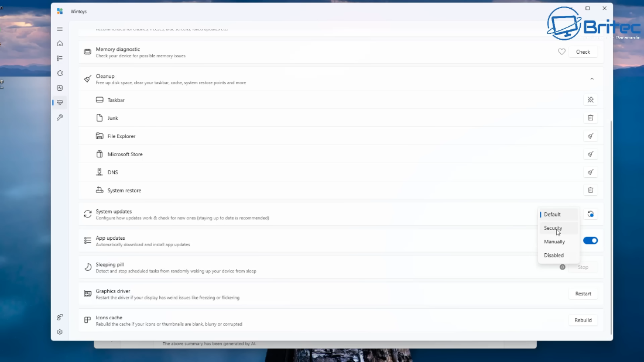Click the vertical scrollbar thumb

pos(611,228)
